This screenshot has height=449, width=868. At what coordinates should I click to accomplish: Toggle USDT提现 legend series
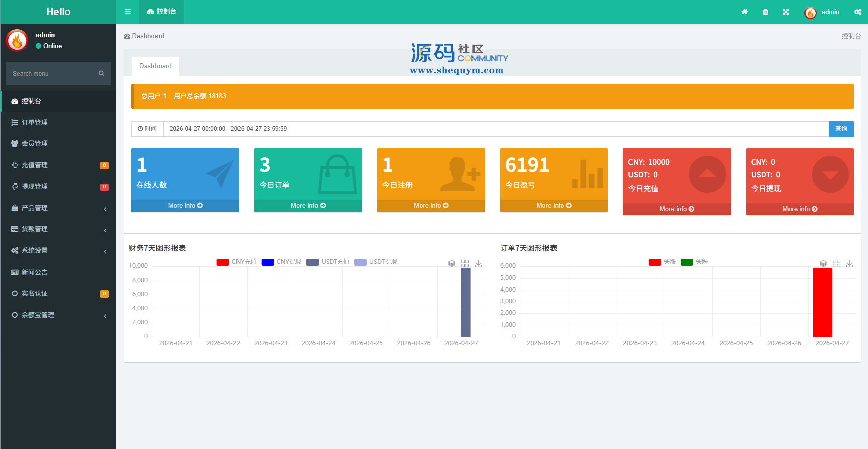click(376, 262)
